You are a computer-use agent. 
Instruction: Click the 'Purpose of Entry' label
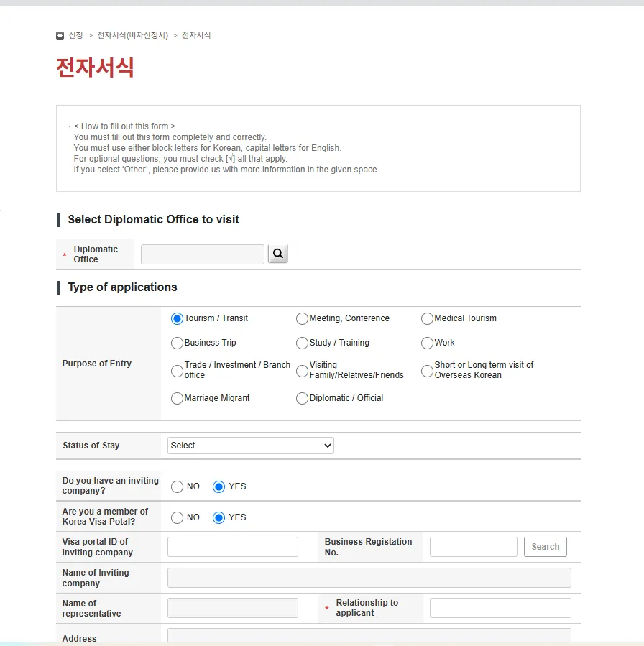click(97, 364)
